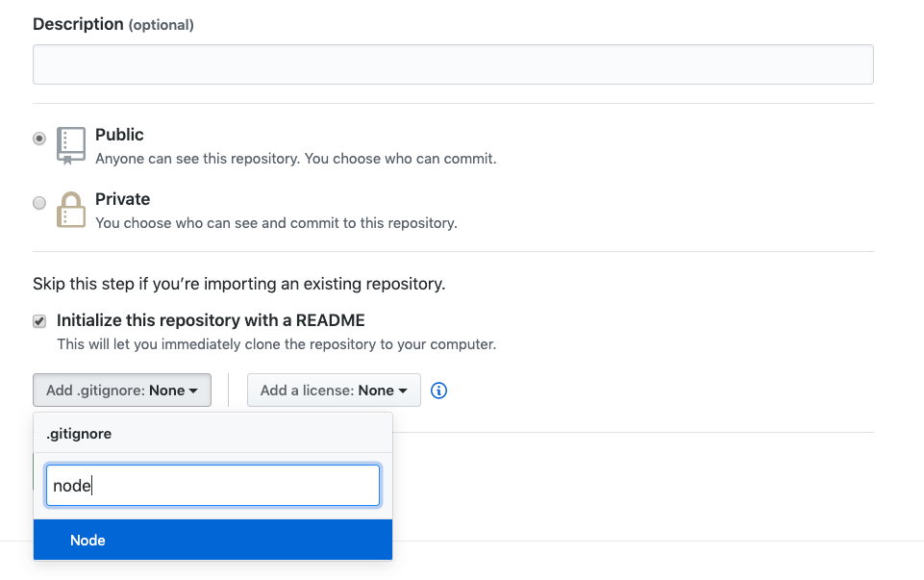
Task: Click 'You choose who can see and commit' text
Action: 276,223
